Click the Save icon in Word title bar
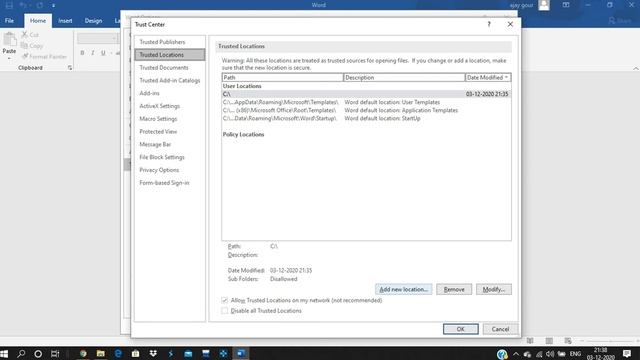Image resolution: width=640 pixels, height=360 pixels. (x=9, y=5)
